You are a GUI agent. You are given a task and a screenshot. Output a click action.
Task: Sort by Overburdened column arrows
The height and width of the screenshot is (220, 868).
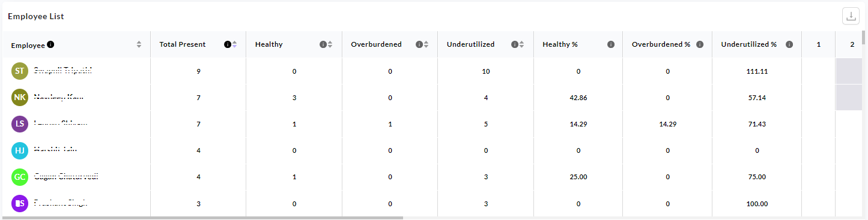click(x=426, y=44)
